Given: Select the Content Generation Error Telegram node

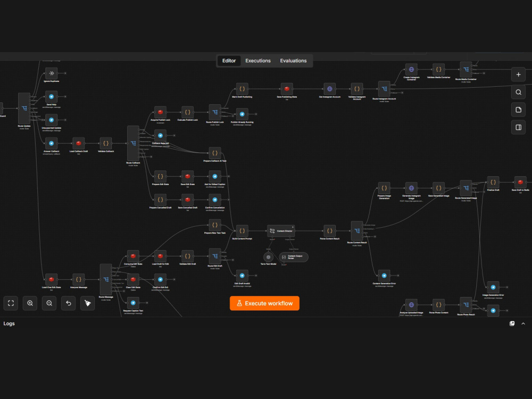Looking at the screenshot, I should tap(384, 276).
